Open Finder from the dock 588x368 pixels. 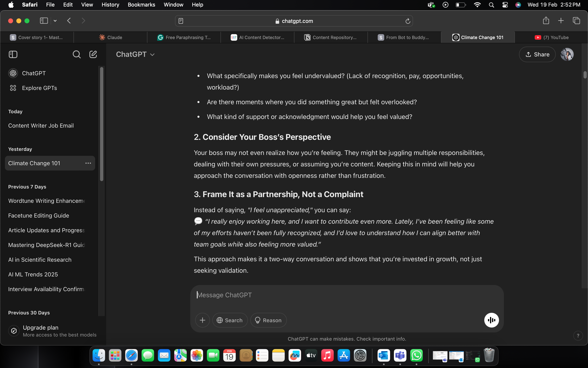(x=99, y=356)
